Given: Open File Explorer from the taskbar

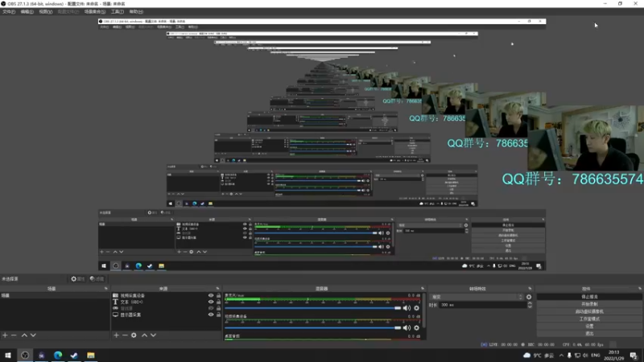Looking at the screenshot, I should [91, 356].
